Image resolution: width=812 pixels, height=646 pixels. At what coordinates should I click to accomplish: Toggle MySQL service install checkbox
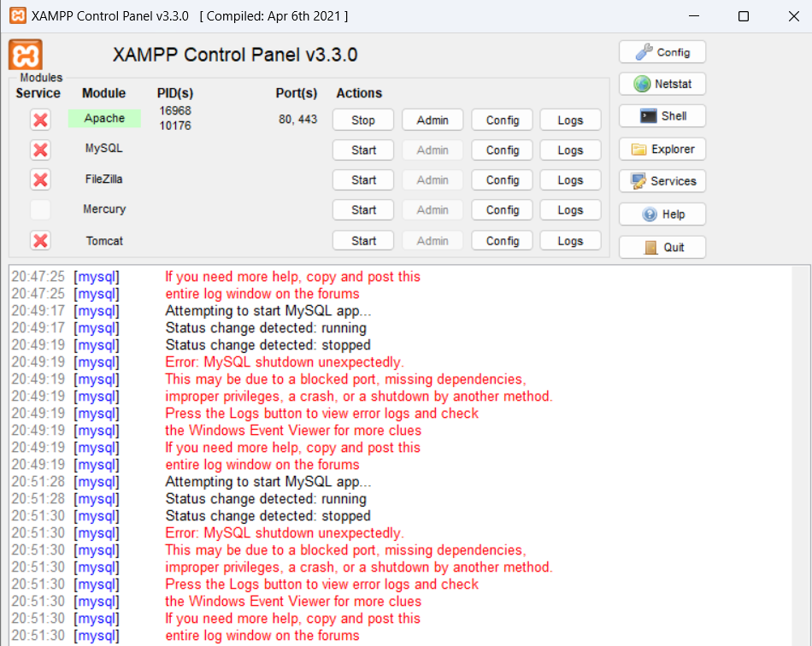tap(40, 150)
